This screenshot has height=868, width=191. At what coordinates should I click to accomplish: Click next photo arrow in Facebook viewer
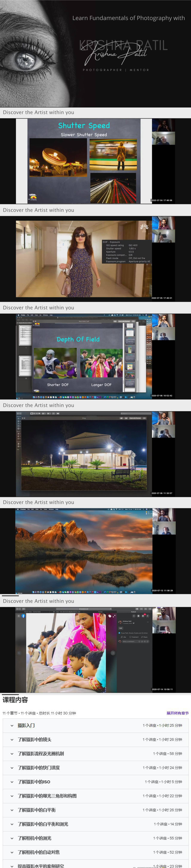coord(113,653)
